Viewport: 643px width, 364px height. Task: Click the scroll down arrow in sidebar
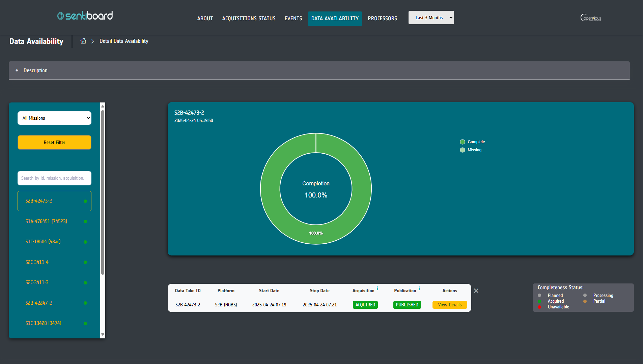103,335
